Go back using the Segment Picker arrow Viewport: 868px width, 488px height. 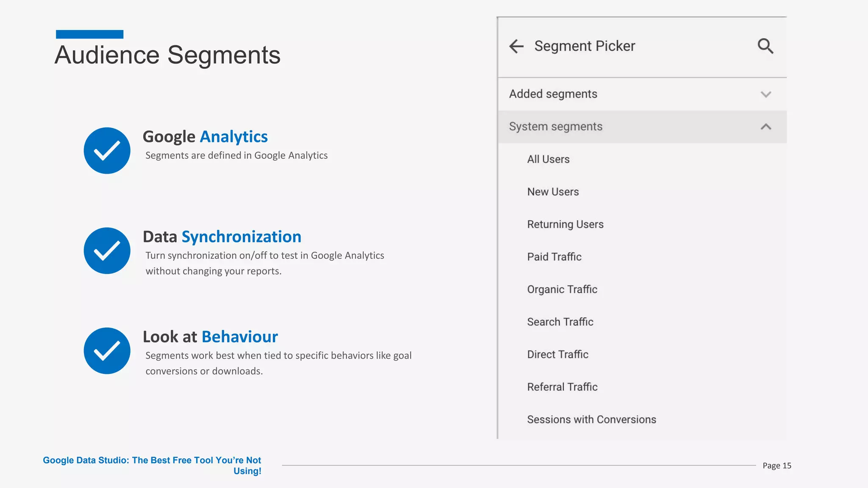coord(516,46)
